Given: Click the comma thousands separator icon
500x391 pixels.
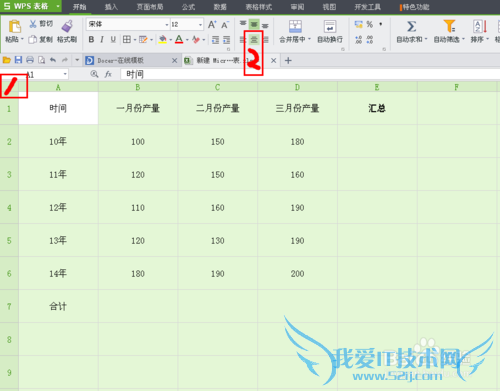Looking at the screenshot, I should click(x=381, y=24).
